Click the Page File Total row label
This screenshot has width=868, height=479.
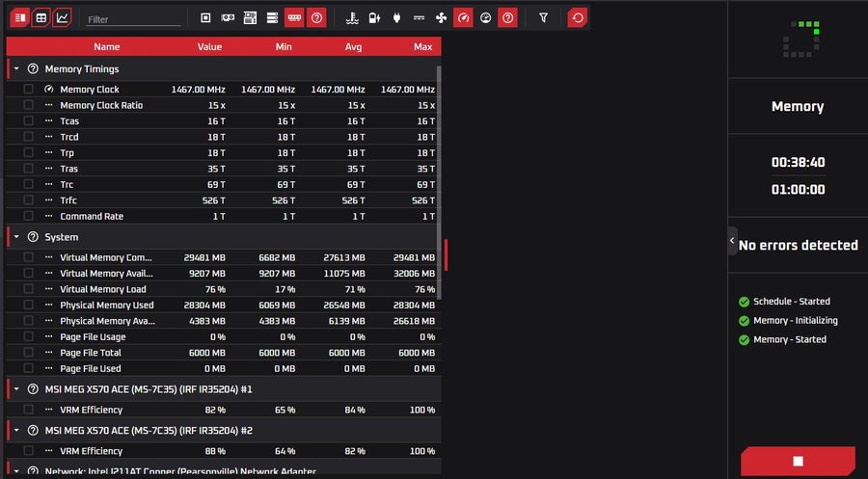coord(91,353)
